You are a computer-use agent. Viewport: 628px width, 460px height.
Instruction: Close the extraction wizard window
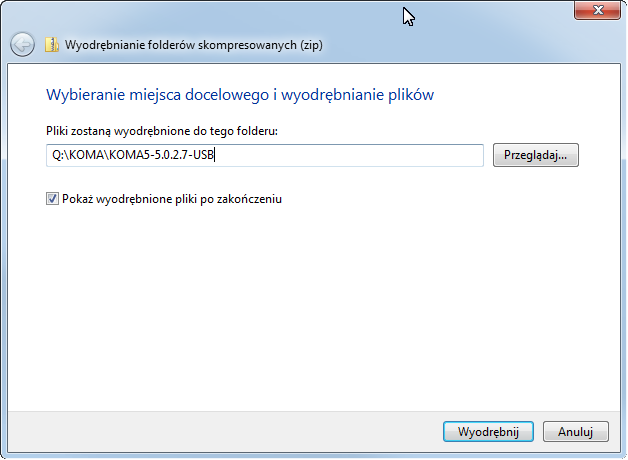[599, 10]
